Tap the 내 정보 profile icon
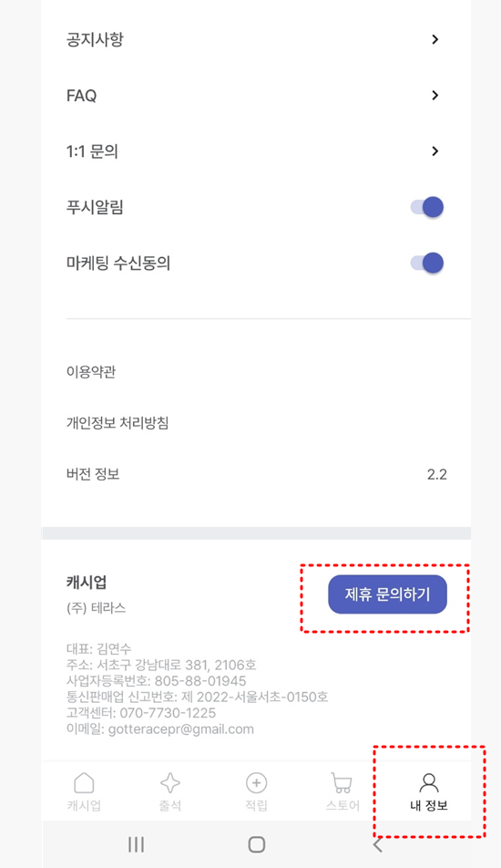Image resolution: width=501 pixels, height=868 pixels. [428, 782]
